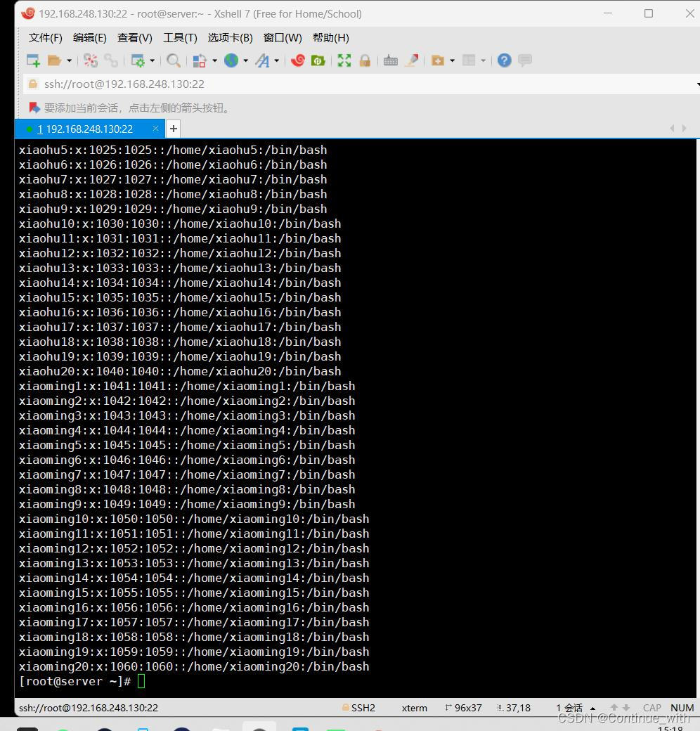Click the status bar down arrow
Viewport: 700px width, 731px height.
point(626,708)
